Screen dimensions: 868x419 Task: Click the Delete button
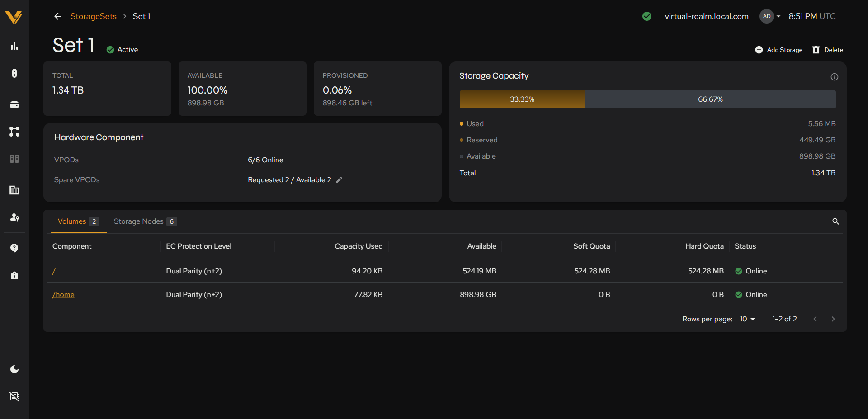[x=828, y=50]
